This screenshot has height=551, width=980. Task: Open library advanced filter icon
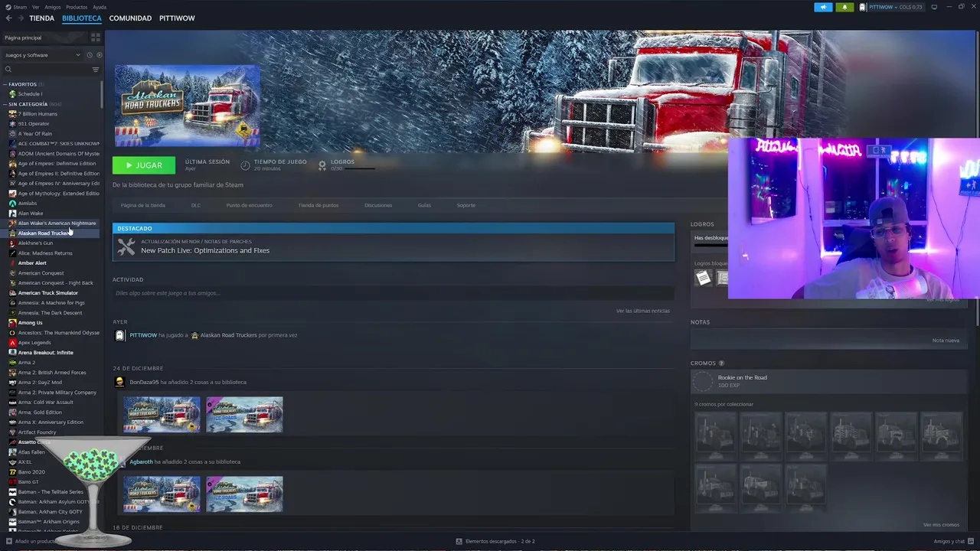(x=96, y=70)
